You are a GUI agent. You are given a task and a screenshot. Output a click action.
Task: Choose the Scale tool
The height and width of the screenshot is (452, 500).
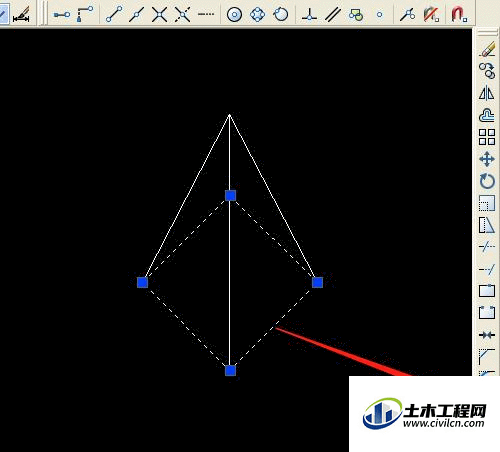(x=487, y=203)
